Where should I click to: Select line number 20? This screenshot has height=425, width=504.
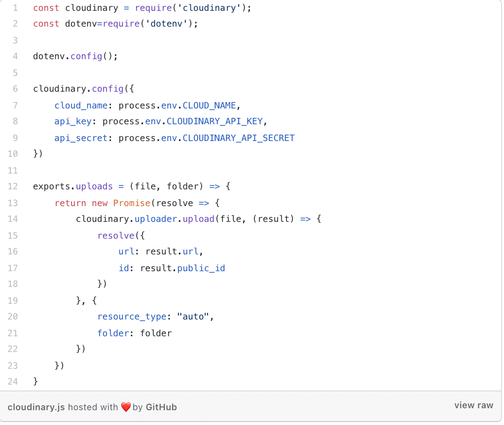[13, 317]
